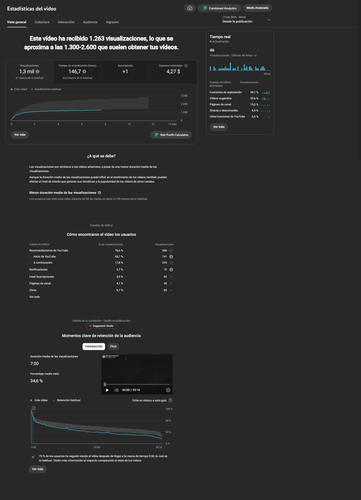Viewport: 361px width, 500px height.
Task: Click the share icon beside the retention insight
Action: point(33,457)
